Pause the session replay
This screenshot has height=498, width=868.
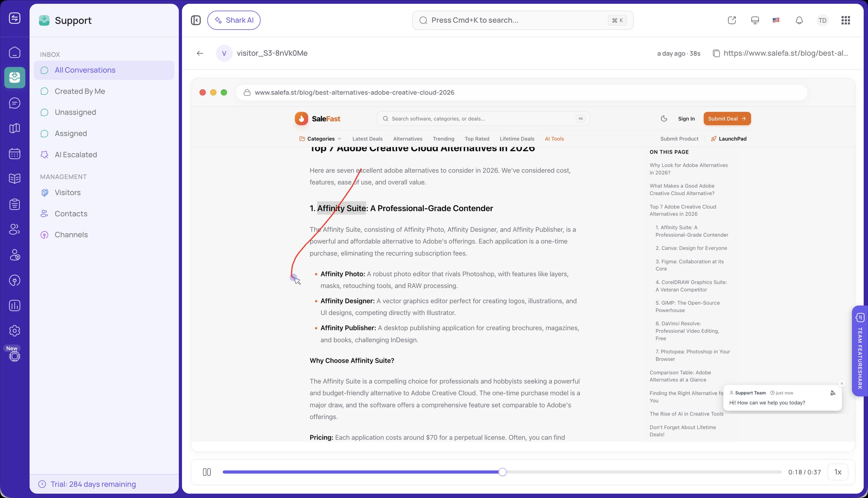(x=207, y=472)
